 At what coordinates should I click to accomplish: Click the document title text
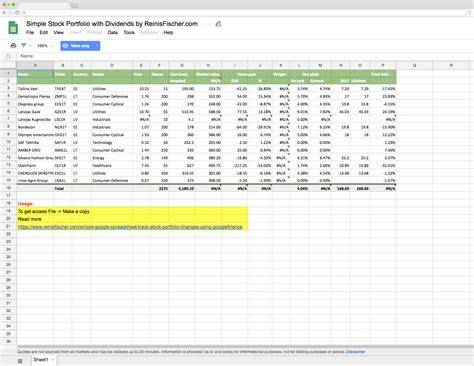pos(112,24)
